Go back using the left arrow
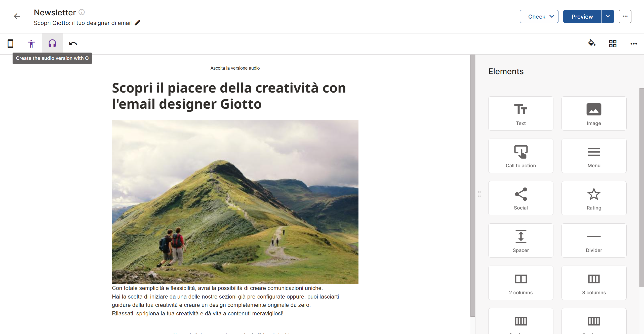The height and width of the screenshot is (334, 644). 17,16
